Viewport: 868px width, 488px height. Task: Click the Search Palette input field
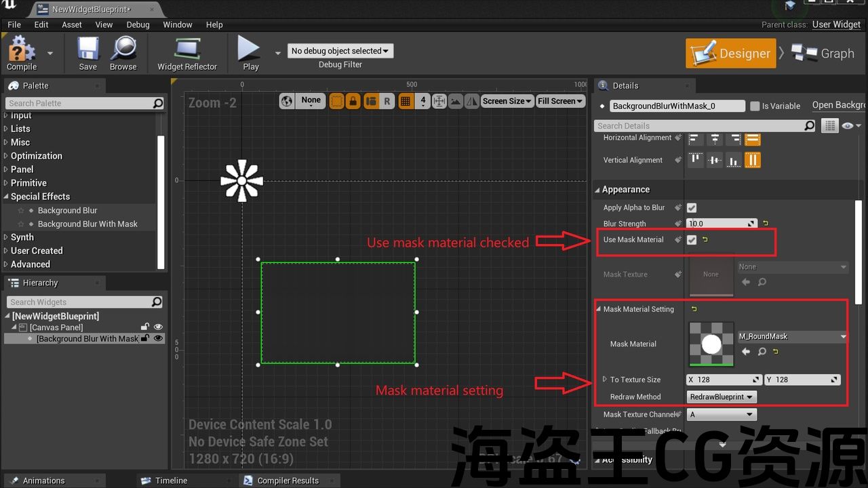tap(80, 103)
